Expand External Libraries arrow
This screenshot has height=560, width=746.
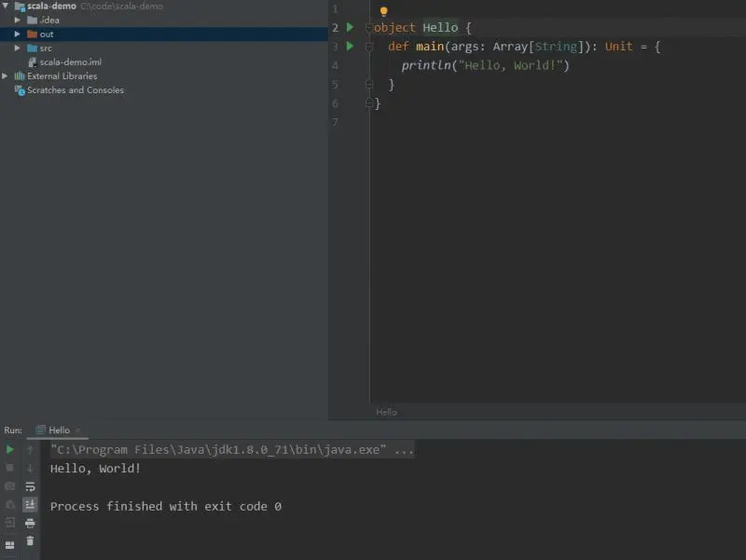[5, 75]
